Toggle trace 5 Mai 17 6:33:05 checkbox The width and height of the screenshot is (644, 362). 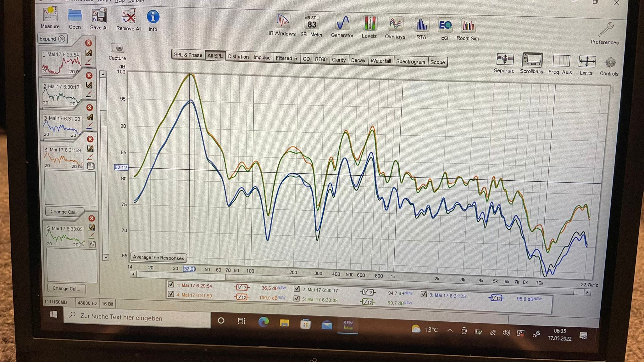(x=297, y=298)
